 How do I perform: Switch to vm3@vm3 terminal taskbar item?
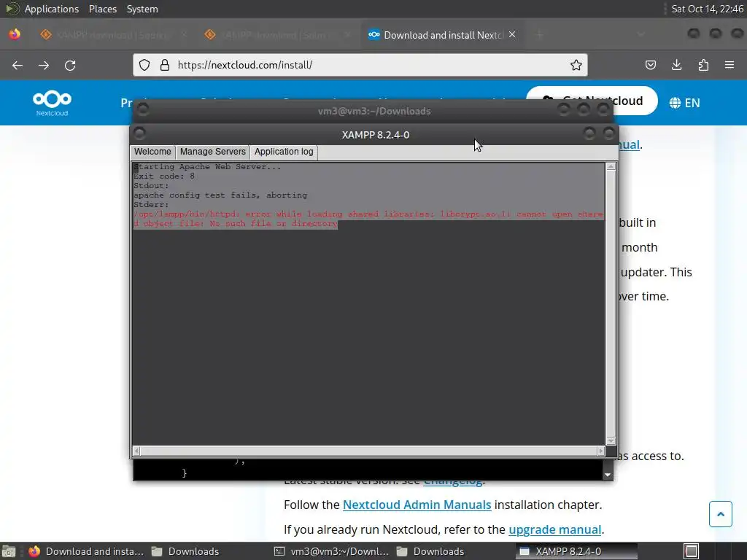tap(332, 551)
